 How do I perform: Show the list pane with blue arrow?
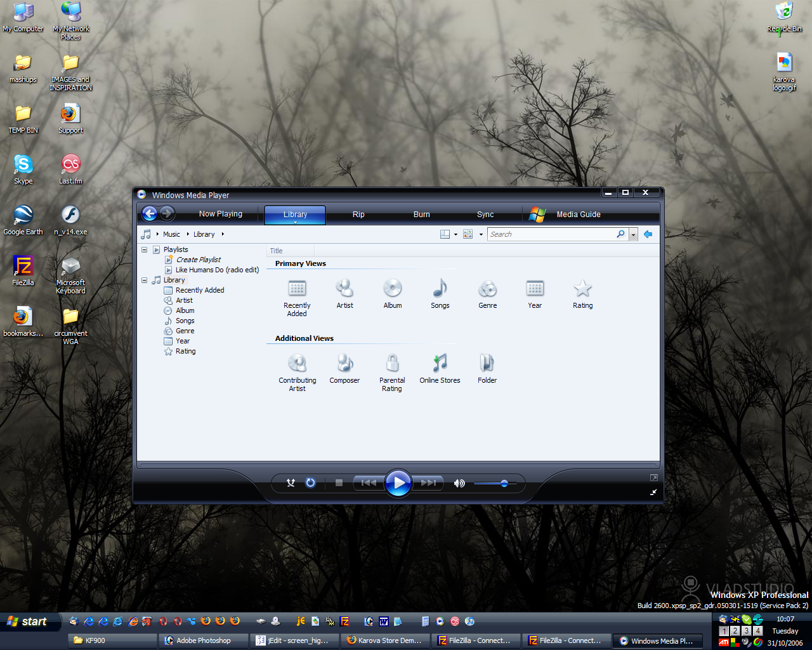pyautogui.click(x=648, y=234)
